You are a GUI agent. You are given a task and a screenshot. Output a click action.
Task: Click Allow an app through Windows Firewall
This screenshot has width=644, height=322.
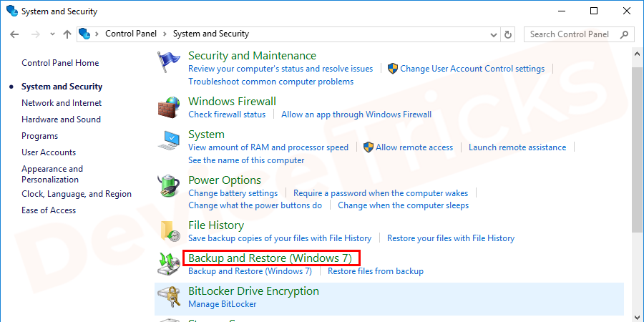pos(356,114)
